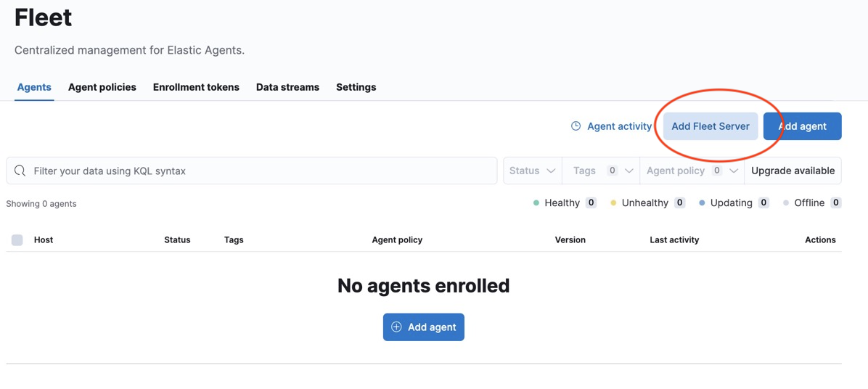Screen dimensions: 868x389
Task: Go to the Data streams tab
Action: 287,87
